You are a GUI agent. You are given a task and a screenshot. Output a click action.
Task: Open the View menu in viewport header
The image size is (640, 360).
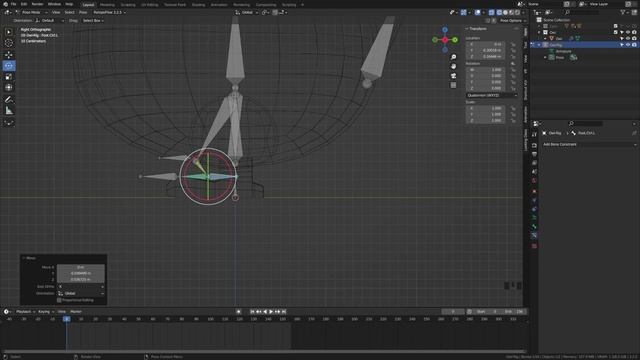point(56,13)
